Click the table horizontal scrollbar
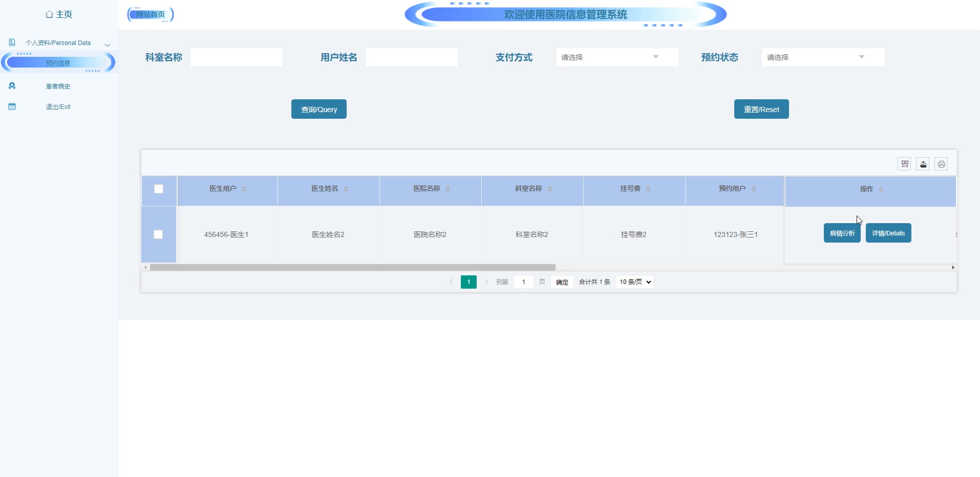Screen dimensions: 980x477 click(x=352, y=267)
